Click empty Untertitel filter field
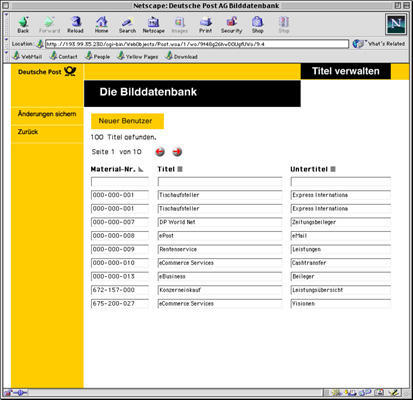 point(340,182)
